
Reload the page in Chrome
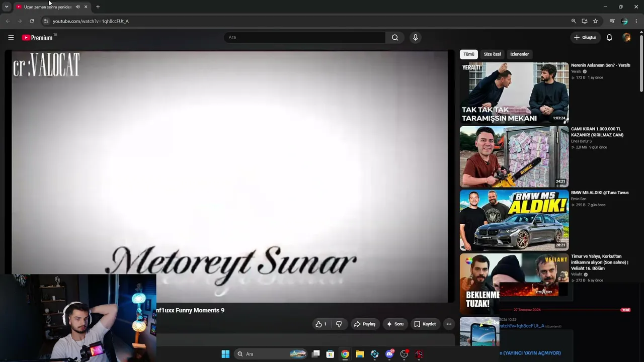click(x=32, y=21)
